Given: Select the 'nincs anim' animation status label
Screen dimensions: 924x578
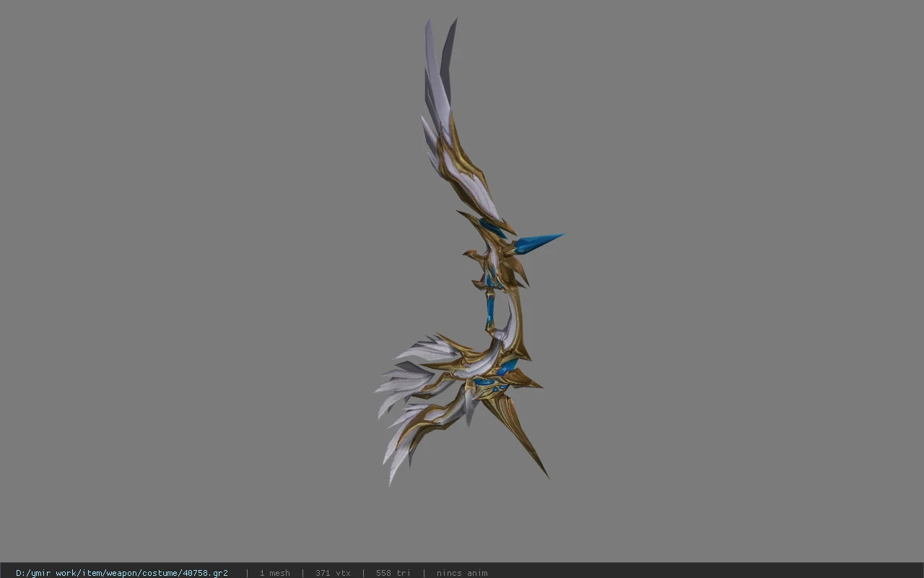Looking at the screenshot, I should click(x=462, y=573).
